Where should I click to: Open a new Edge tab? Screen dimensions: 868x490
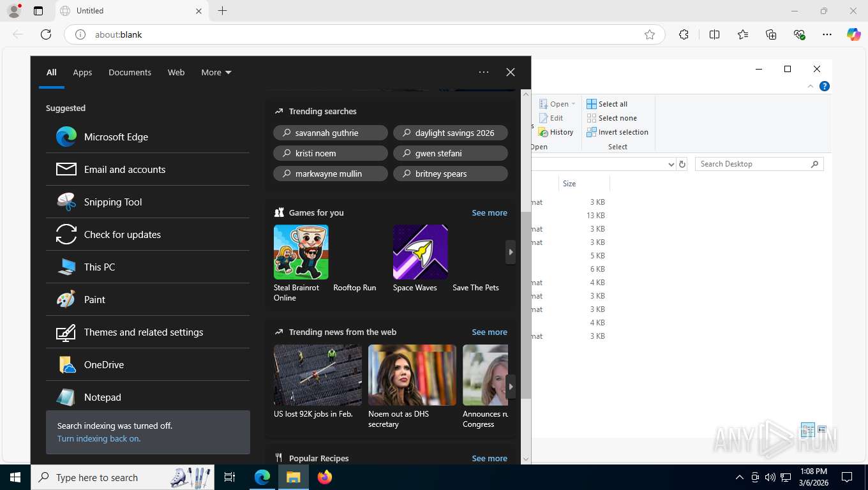222,11
